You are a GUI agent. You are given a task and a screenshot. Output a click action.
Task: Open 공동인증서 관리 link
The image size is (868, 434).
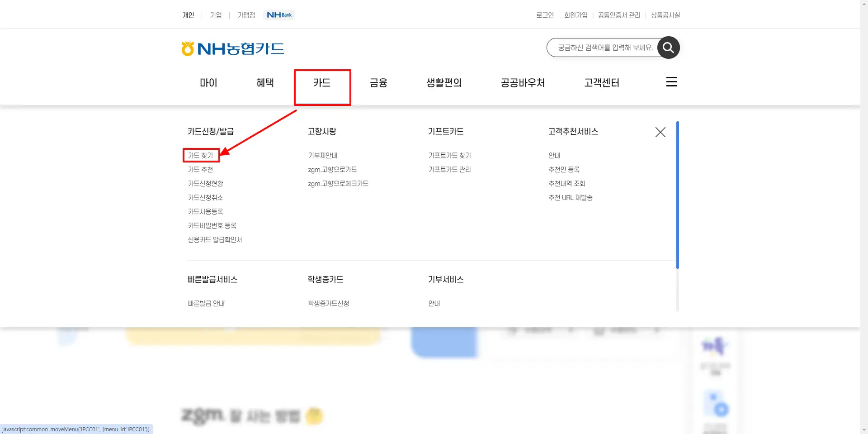pos(619,15)
